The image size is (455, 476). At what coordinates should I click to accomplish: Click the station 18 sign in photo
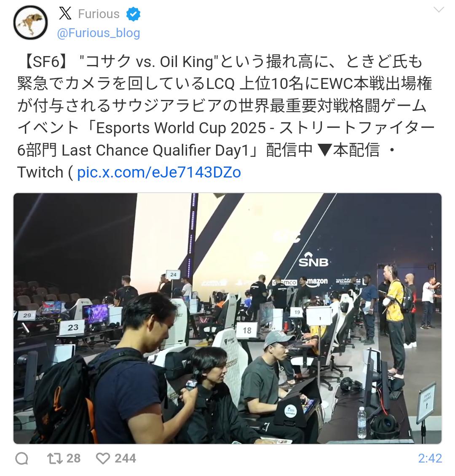pyautogui.click(x=246, y=330)
